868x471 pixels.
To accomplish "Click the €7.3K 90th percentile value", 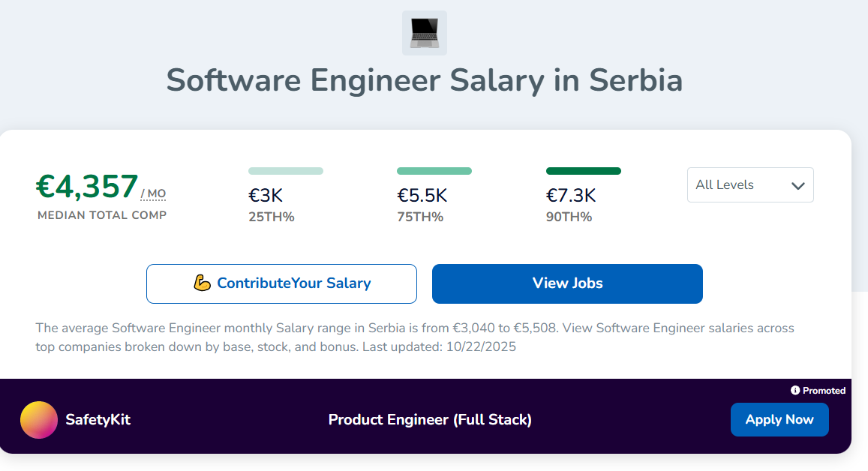I will 571,196.
